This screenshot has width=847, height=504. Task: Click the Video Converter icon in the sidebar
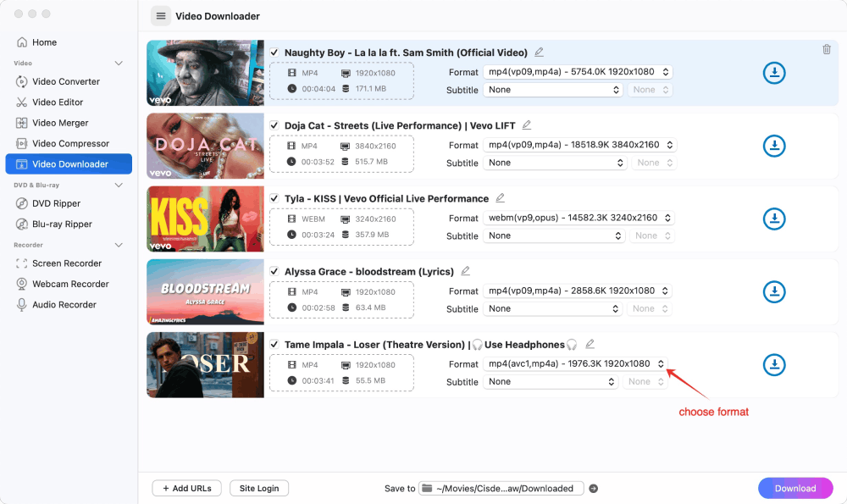[x=22, y=81]
